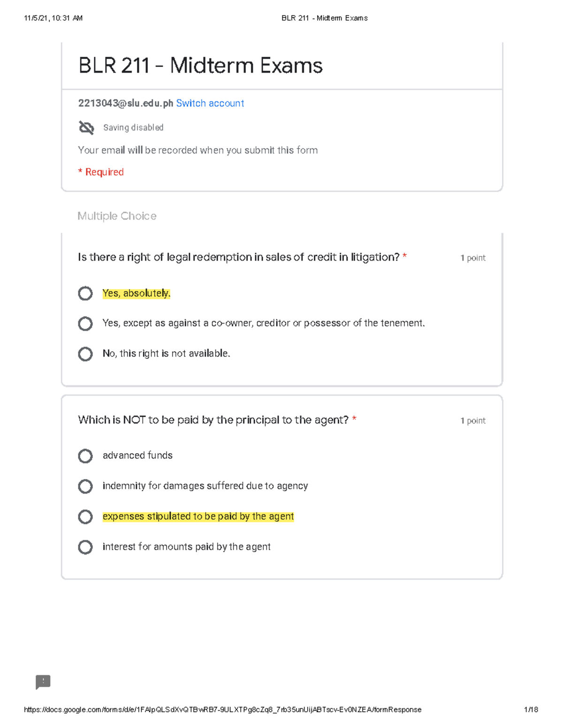Click the large "BLR 211 – Midterm Exams" form title
Screen dimensions: 563x728
click(200, 66)
